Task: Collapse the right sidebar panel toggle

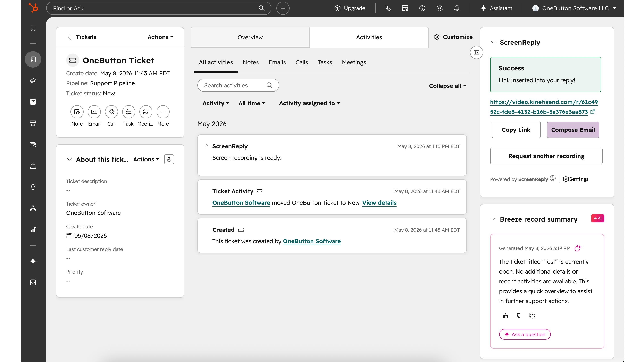Action: pos(477,52)
